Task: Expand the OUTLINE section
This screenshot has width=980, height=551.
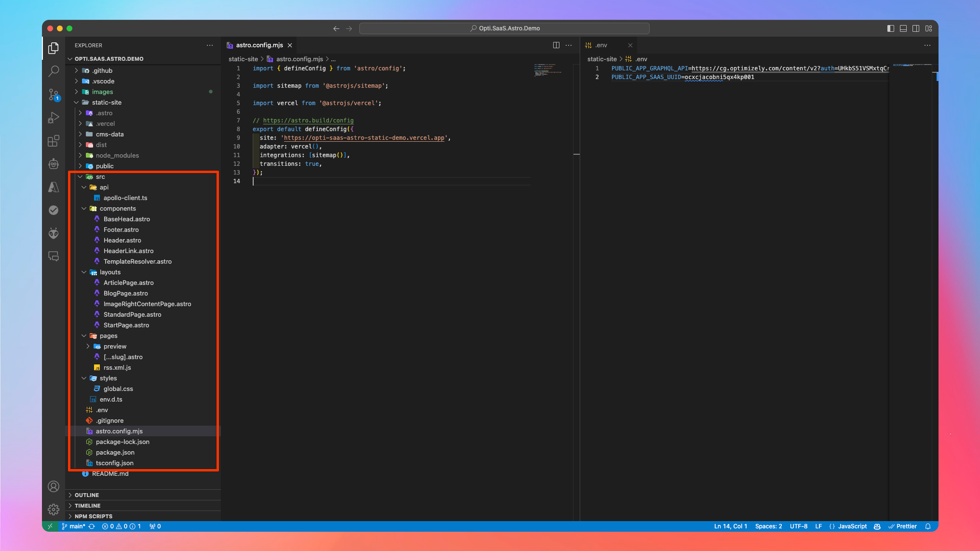Action: [87, 495]
